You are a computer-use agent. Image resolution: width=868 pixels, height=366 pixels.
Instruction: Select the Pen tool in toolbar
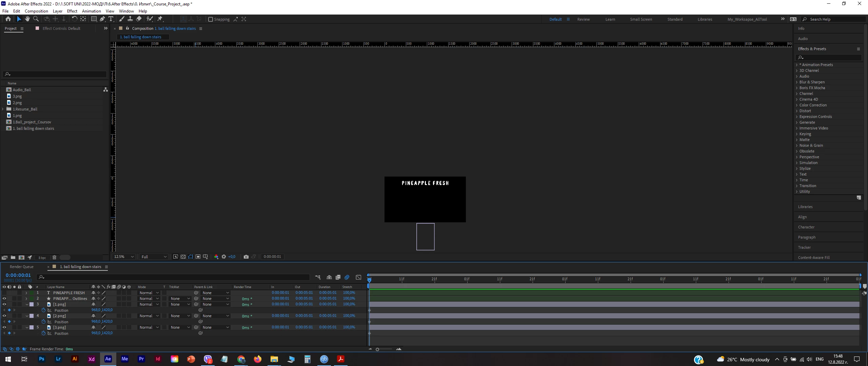coord(102,19)
